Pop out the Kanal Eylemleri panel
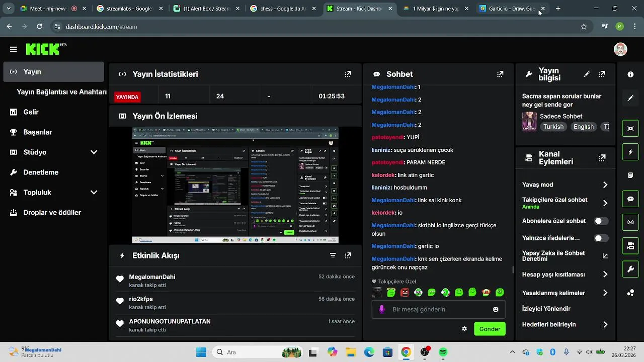Viewport: 644px width, 362px height. coord(602,158)
